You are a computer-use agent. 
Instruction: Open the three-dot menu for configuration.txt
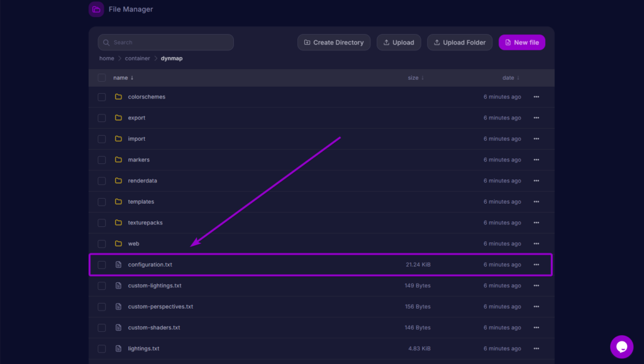536,265
